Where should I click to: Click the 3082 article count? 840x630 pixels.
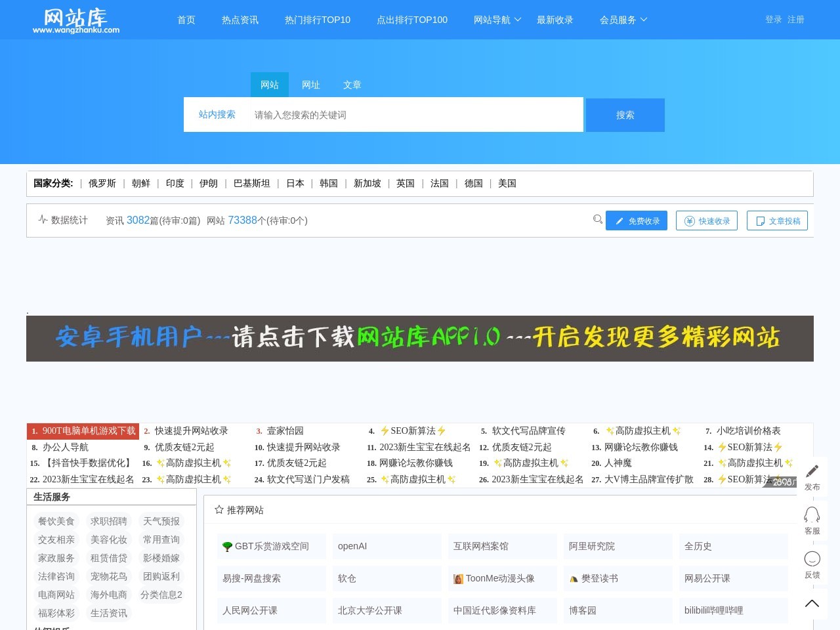click(x=138, y=220)
